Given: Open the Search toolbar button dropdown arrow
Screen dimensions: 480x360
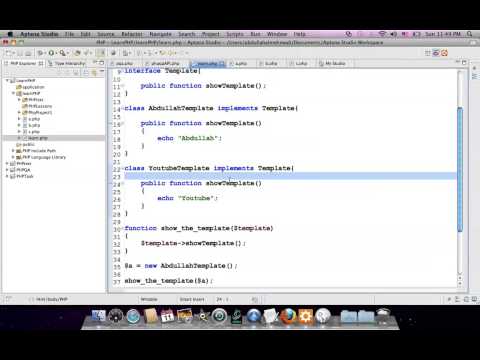Looking at the screenshot, I should [67, 53].
